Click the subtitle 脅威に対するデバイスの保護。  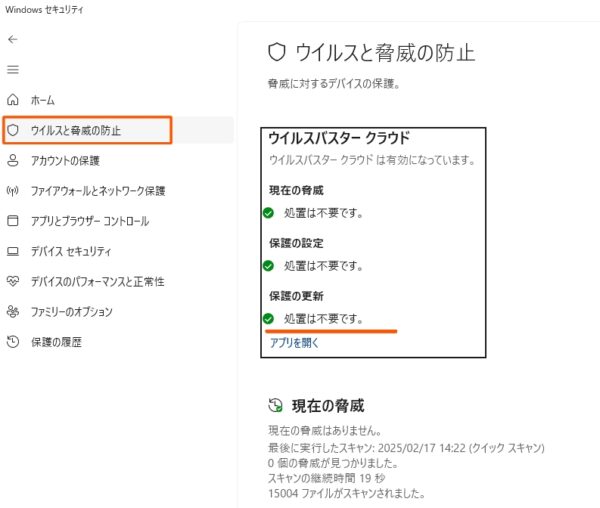[334, 83]
